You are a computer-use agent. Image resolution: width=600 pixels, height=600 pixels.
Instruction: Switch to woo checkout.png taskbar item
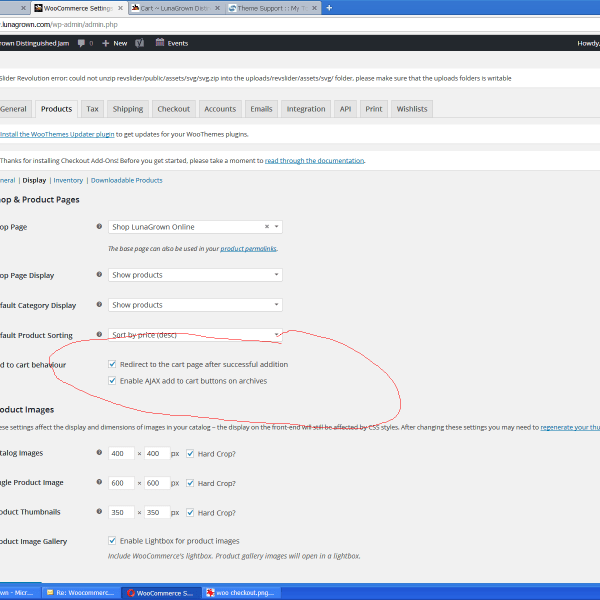pos(241,593)
